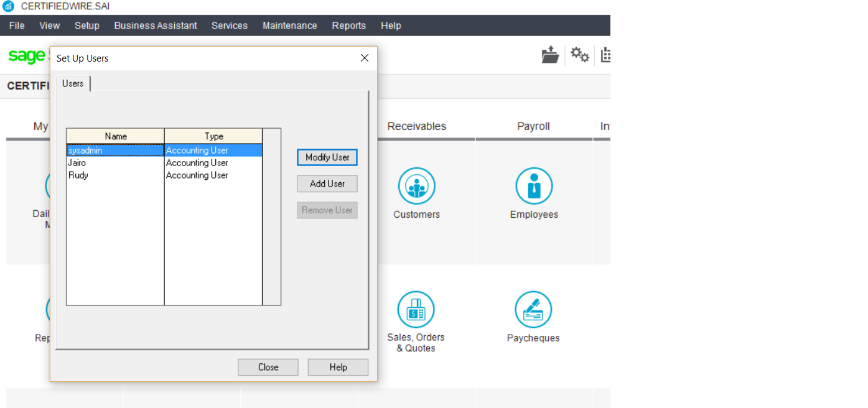This screenshot has width=868, height=408.
Task: Switch to the Payroll module tab
Action: tap(534, 126)
